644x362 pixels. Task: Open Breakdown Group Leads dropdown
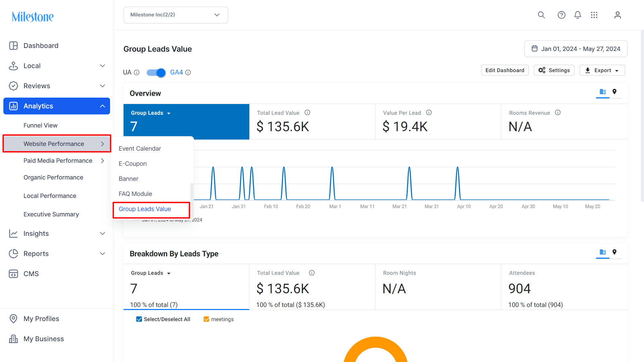click(x=151, y=273)
